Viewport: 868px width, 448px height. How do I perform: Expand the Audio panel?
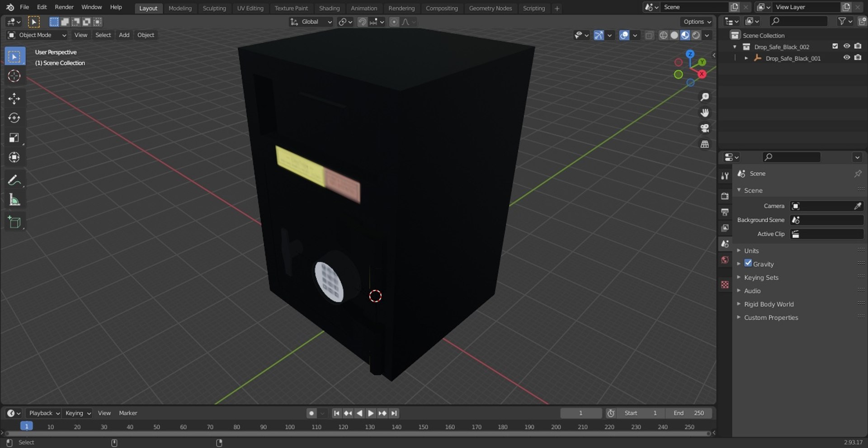point(752,291)
